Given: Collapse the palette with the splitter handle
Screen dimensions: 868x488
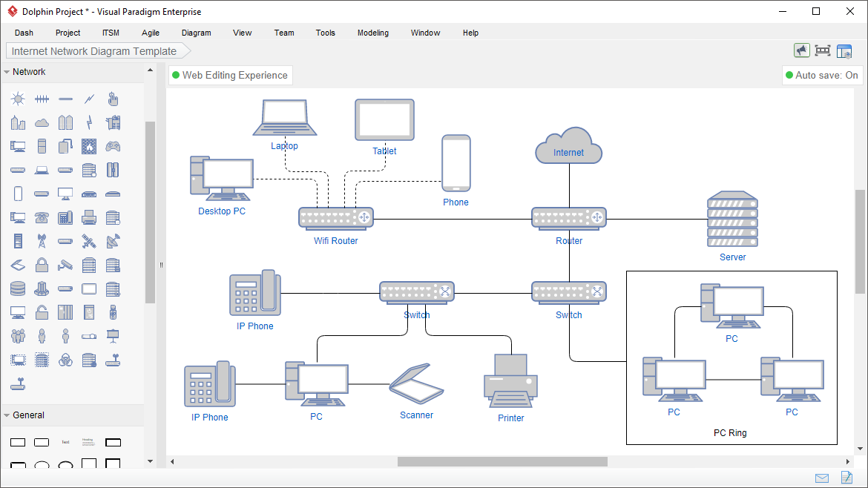Looking at the screenshot, I should click(161, 265).
